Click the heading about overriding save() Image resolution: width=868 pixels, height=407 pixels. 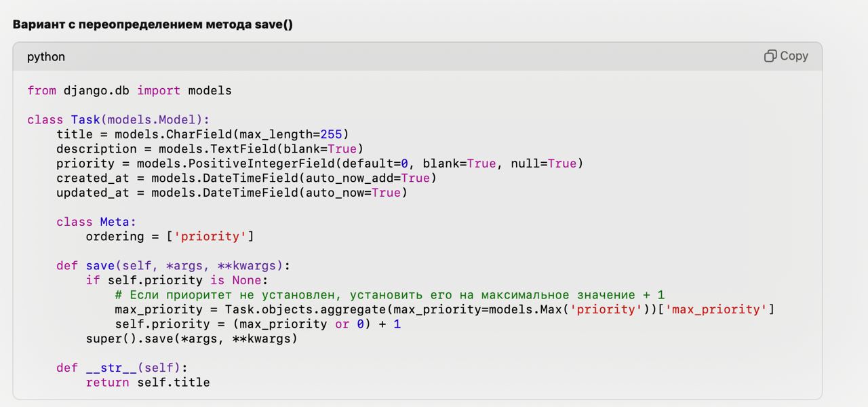pos(153,24)
